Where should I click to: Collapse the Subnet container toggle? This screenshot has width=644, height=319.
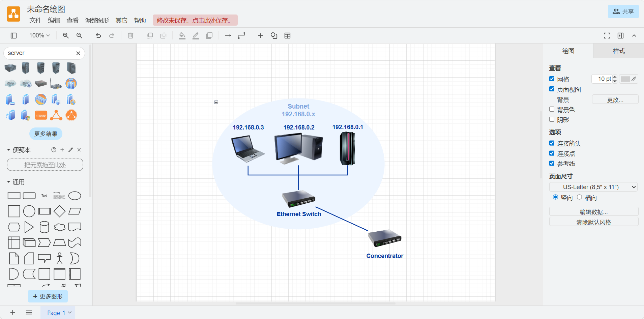click(x=216, y=102)
